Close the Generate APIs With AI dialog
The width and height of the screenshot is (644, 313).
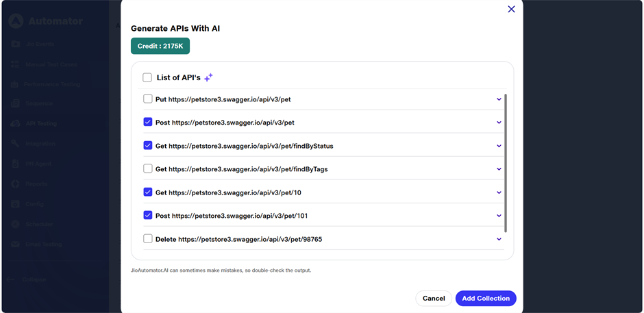(511, 10)
